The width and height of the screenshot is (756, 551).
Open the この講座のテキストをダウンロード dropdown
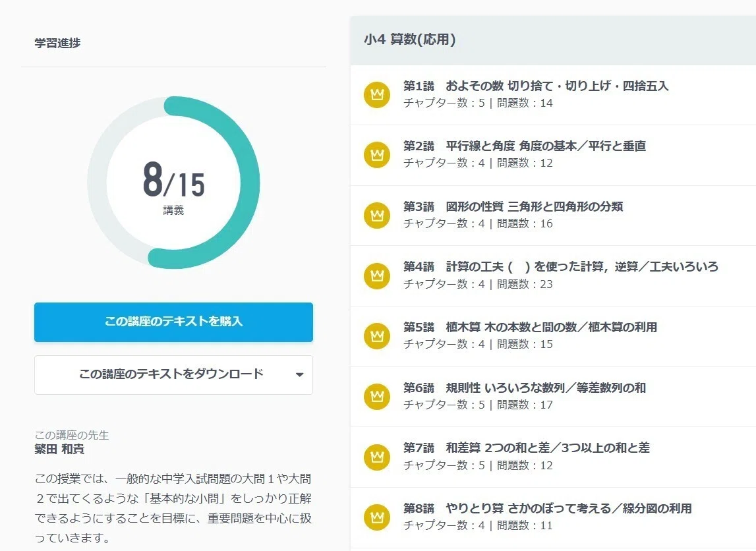coord(173,374)
